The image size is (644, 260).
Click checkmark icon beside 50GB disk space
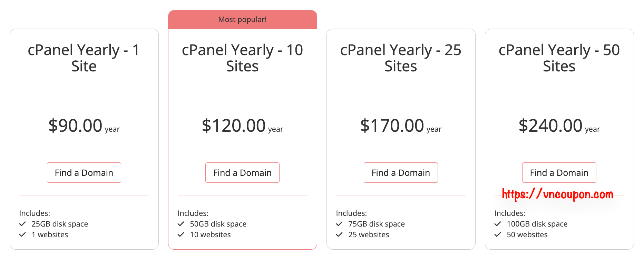(181, 224)
